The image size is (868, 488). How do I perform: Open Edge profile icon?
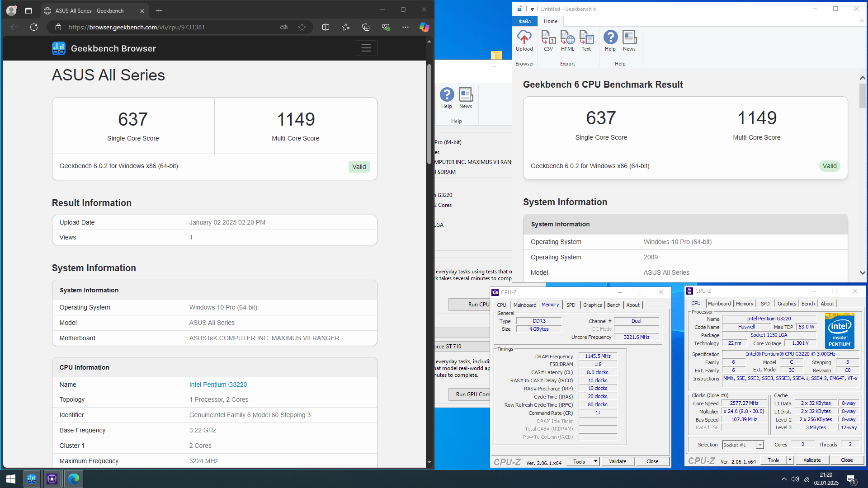tap(11, 10)
